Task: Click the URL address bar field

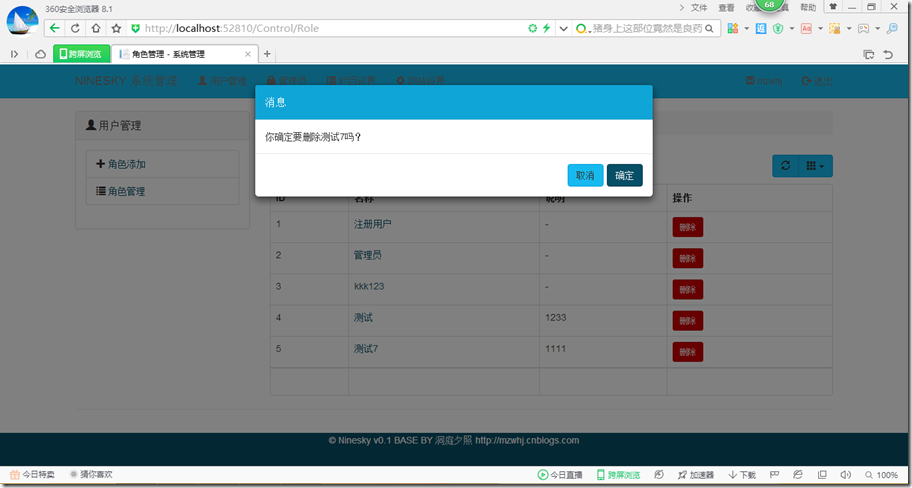Action: tap(330, 29)
